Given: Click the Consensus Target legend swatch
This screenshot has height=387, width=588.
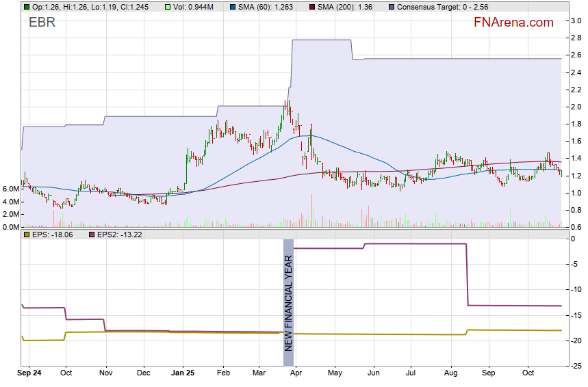Looking at the screenshot, I should (392, 6).
